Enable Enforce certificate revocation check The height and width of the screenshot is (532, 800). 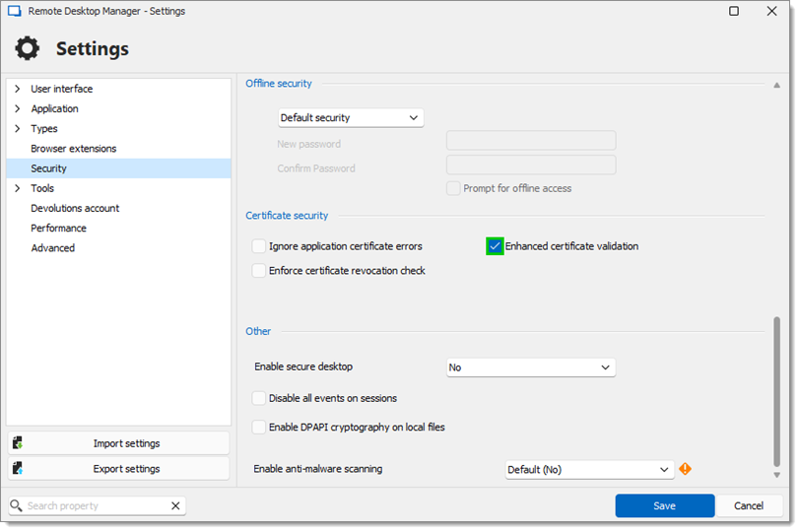click(259, 270)
